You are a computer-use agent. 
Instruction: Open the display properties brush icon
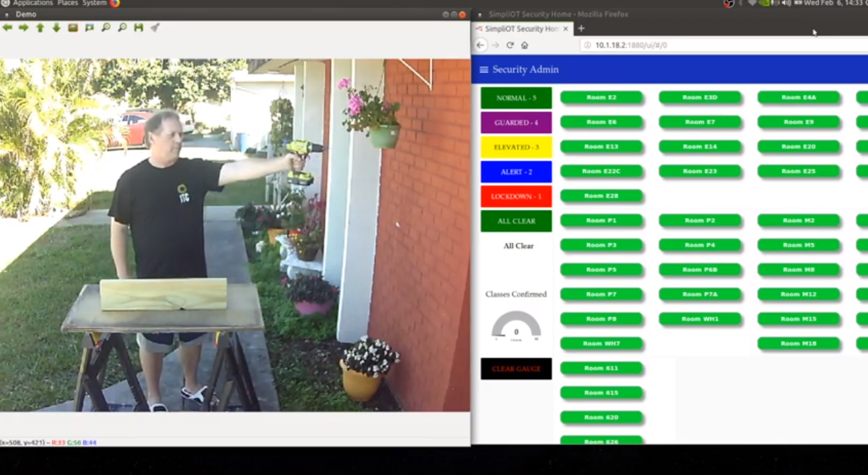point(155,28)
